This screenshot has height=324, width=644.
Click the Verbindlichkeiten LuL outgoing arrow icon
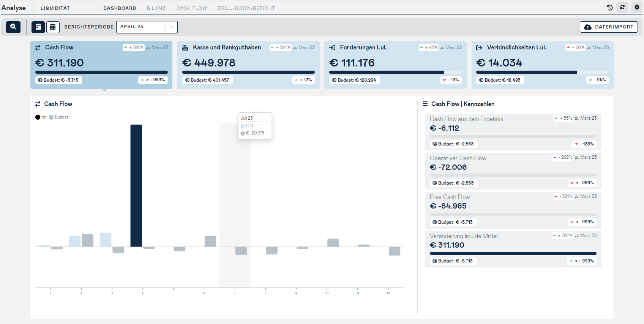pyautogui.click(x=479, y=47)
